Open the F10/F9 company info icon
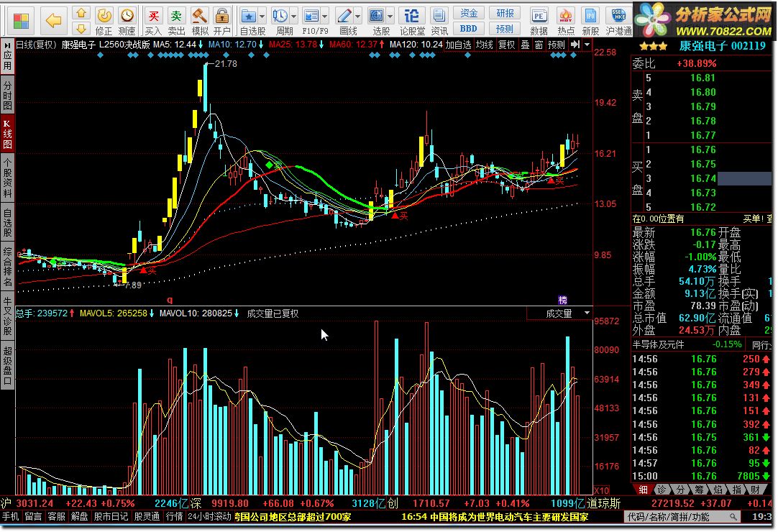778x532 pixels. 311,17
